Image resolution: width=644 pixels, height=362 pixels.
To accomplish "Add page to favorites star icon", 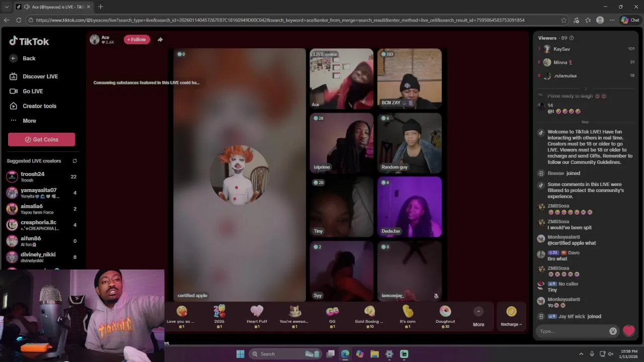I will coord(563,20).
